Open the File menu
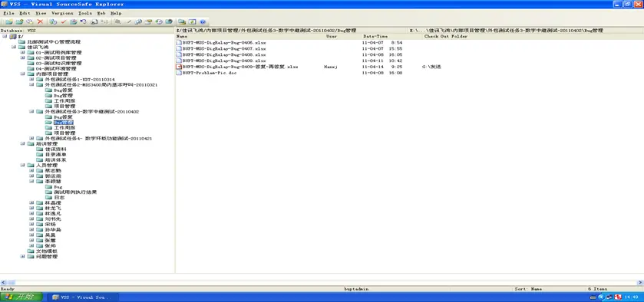 8,13
